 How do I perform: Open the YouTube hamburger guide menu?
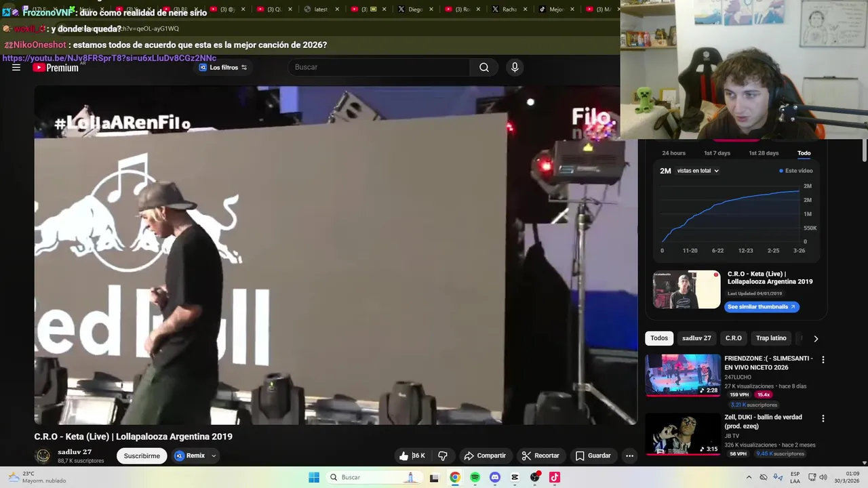pos(16,68)
